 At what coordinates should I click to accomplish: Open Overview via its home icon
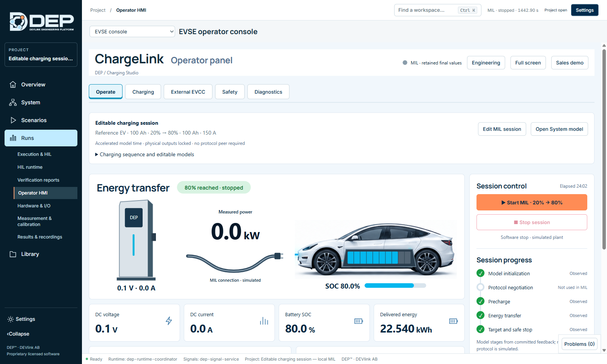click(13, 85)
